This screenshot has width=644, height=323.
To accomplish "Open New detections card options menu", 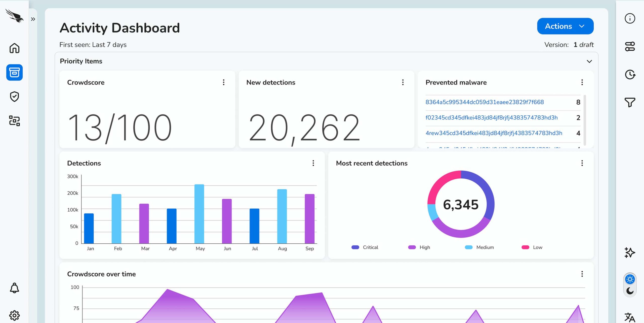I will pos(403,82).
